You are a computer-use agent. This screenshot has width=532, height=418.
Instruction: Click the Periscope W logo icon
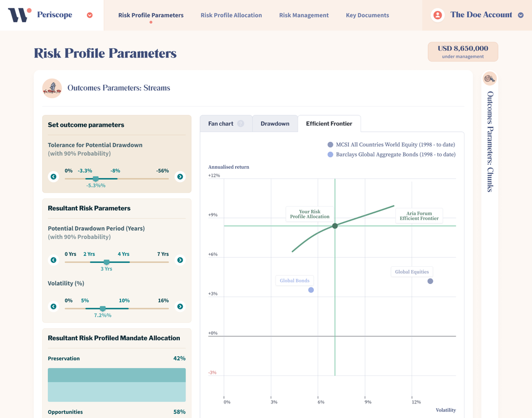point(20,15)
